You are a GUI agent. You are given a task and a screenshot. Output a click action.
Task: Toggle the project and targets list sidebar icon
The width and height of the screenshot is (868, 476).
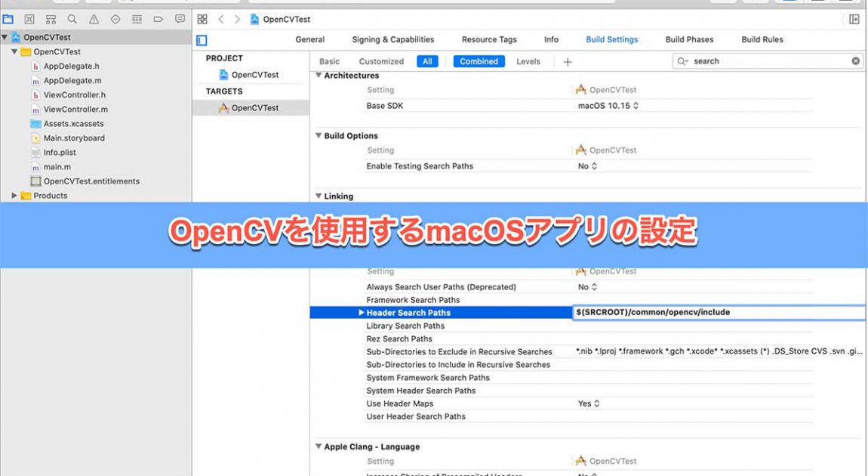[202, 40]
